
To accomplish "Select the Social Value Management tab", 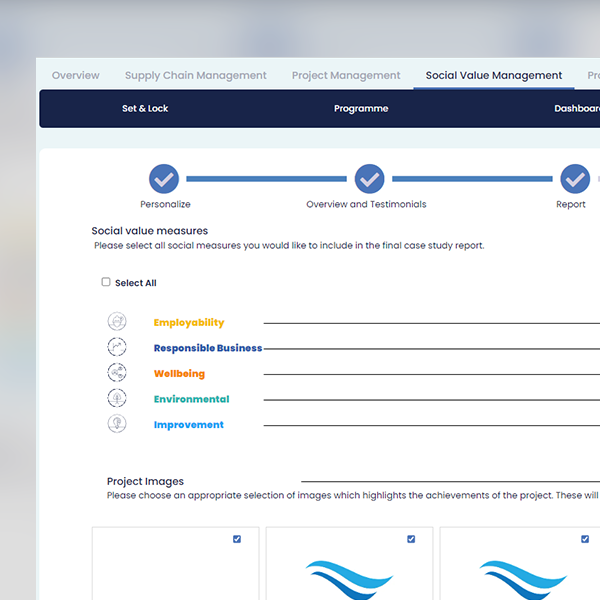I will click(x=494, y=75).
